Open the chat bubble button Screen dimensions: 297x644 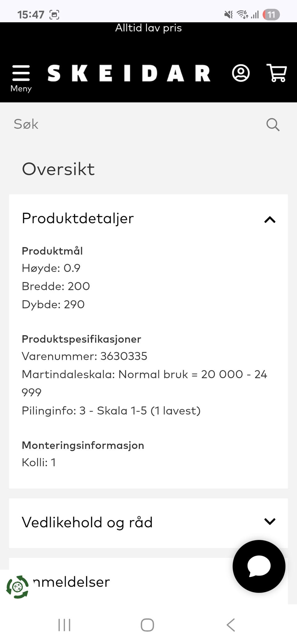(259, 566)
